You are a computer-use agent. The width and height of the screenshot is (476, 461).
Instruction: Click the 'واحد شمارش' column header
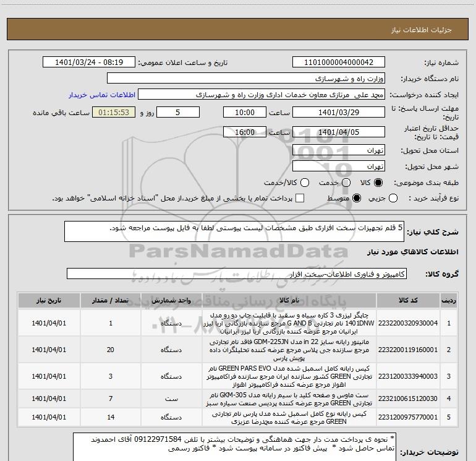click(171, 300)
